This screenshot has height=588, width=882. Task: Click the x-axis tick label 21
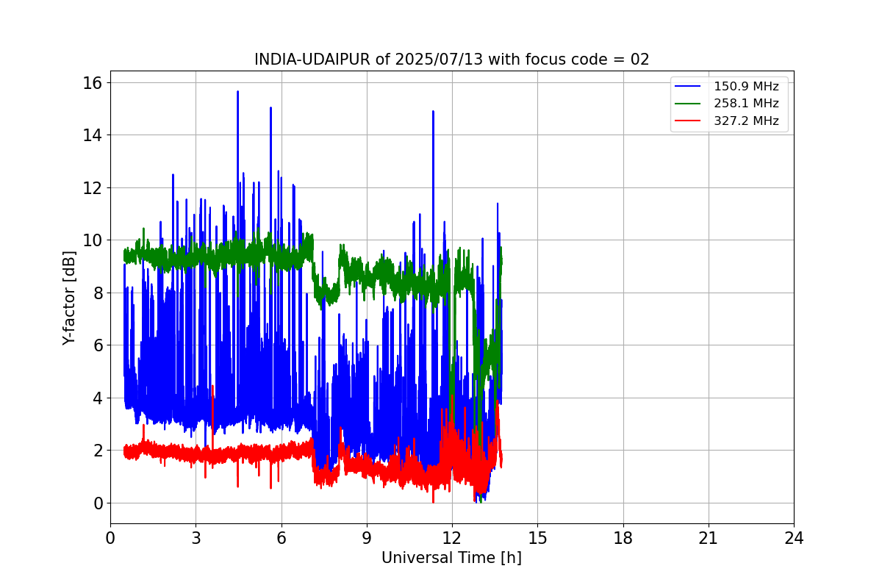[x=709, y=538]
